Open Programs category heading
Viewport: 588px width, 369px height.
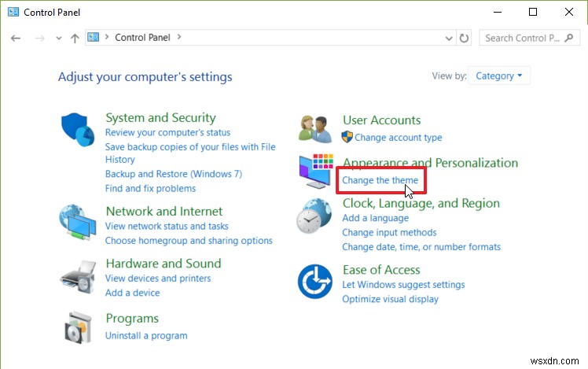[x=132, y=319]
